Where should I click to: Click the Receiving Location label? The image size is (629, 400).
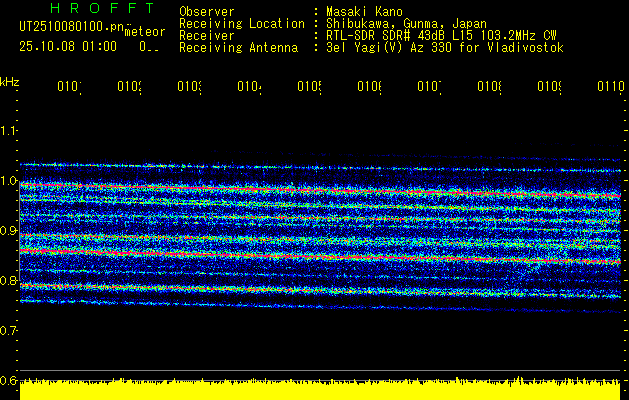click(242, 24)
